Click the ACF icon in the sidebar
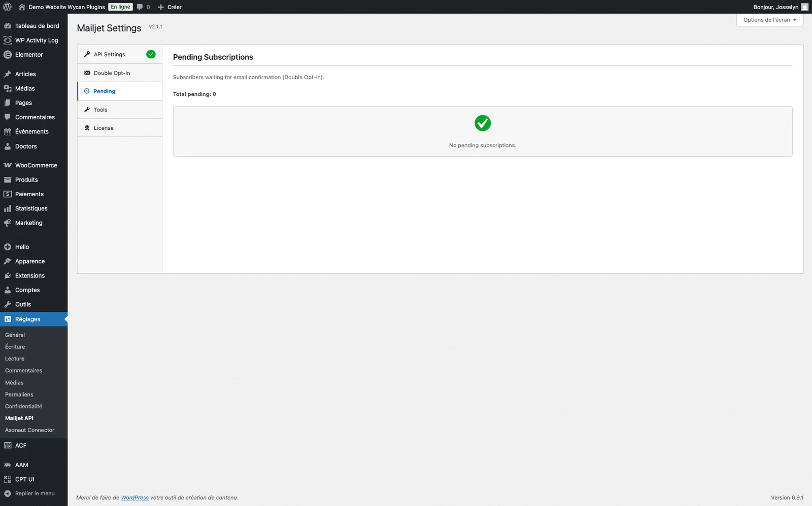The image size is (812, 506). pyautogui.click(x=8, y=445)
